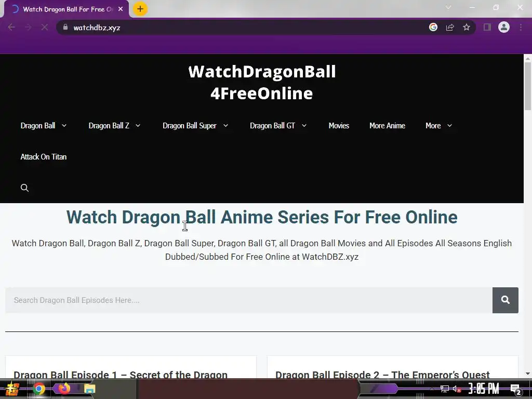Open Chrome three-dot menu
The width and height of the screenshot is (532, 399).
click(x=521, y=27)
